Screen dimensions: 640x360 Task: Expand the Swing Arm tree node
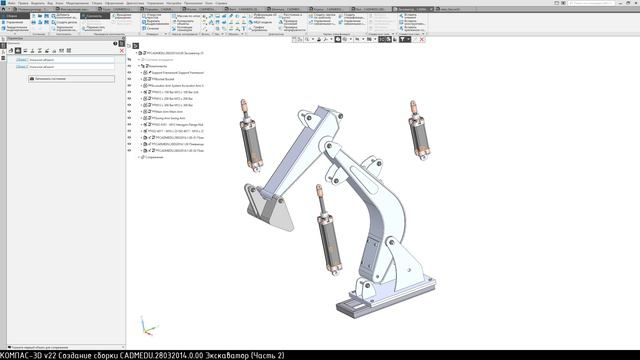pyautogui.click(x=142, y=118)
